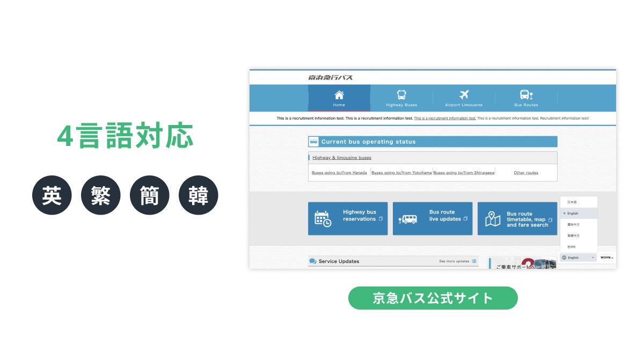Open the Airport Limousine navigation tab

pyautogui.click(x=464, y=98)
